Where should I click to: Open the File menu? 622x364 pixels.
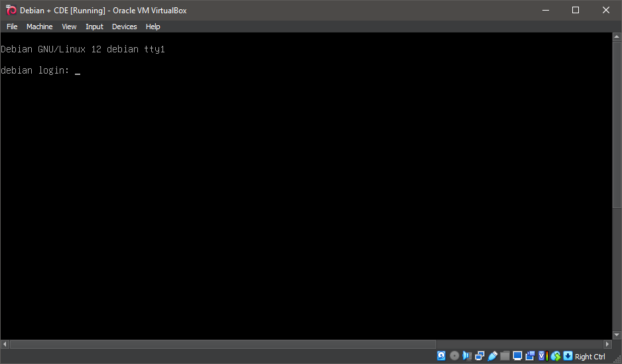[x=12, y=27]
